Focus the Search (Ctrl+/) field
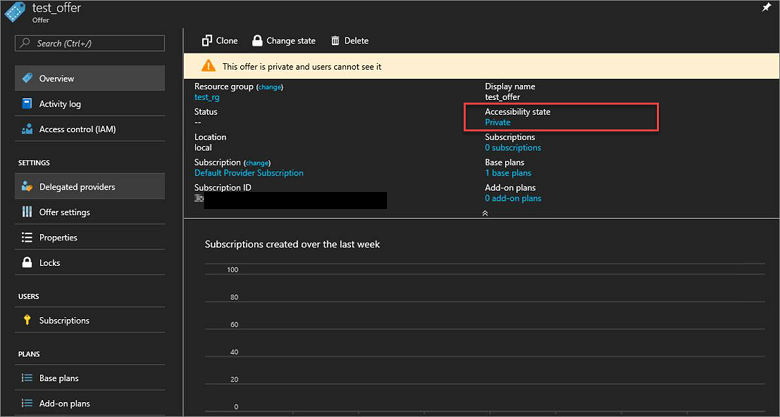 click(90, 44)
